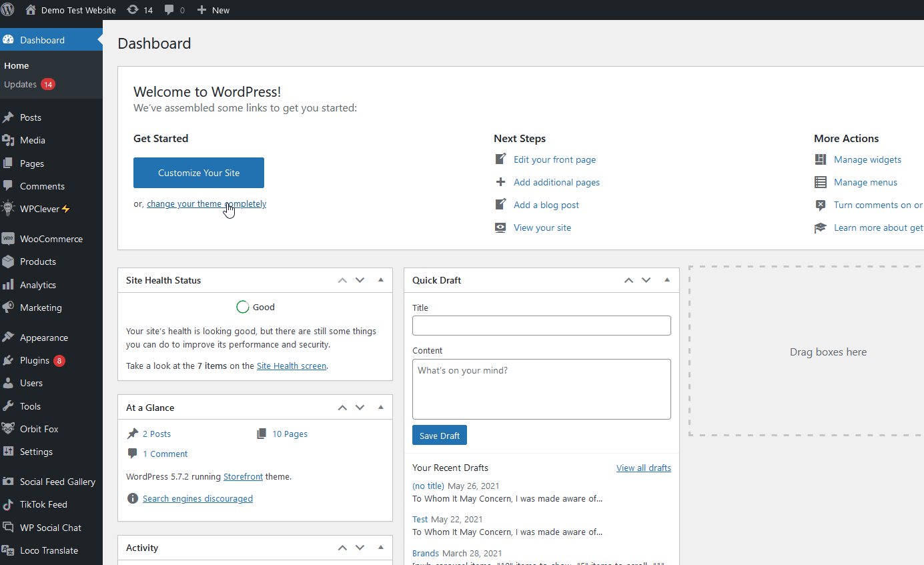Collapse the At a Glance panel

click(381, 407)
